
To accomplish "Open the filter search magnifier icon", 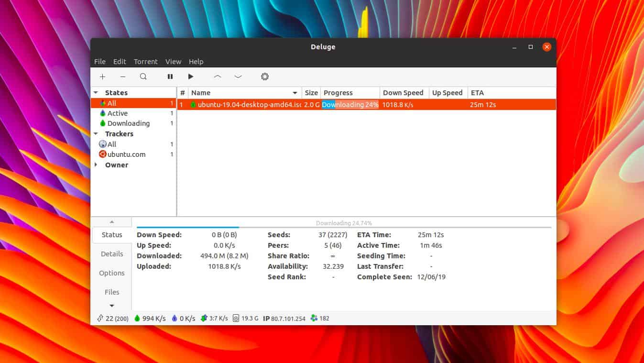I will 143,77.
